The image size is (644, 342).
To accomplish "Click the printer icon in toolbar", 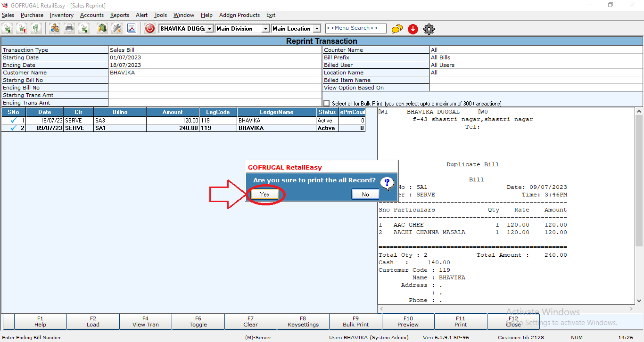I will 69,29.
